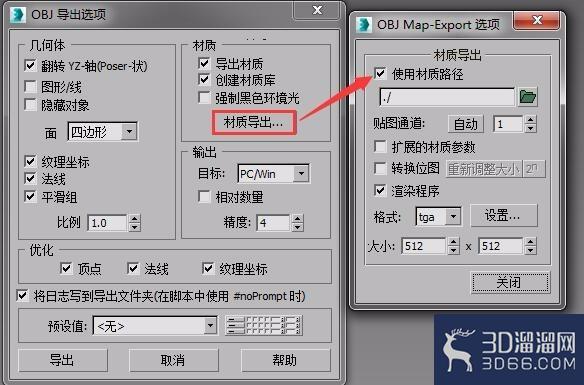Open the 面 dropdown showing 四边形
The width and height of the screenshot is (584, 385).
pyautogui.click(x=103, y=131)
